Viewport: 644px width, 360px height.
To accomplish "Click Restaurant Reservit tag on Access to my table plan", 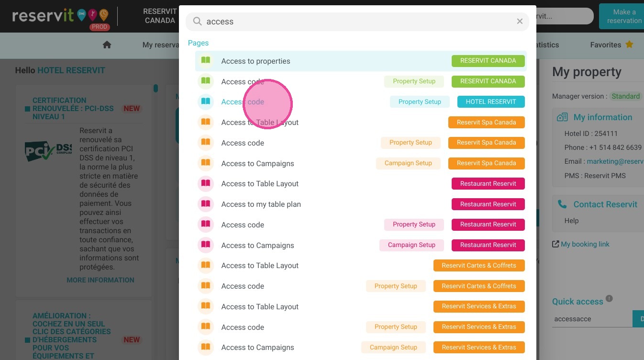I will (488, 204).
